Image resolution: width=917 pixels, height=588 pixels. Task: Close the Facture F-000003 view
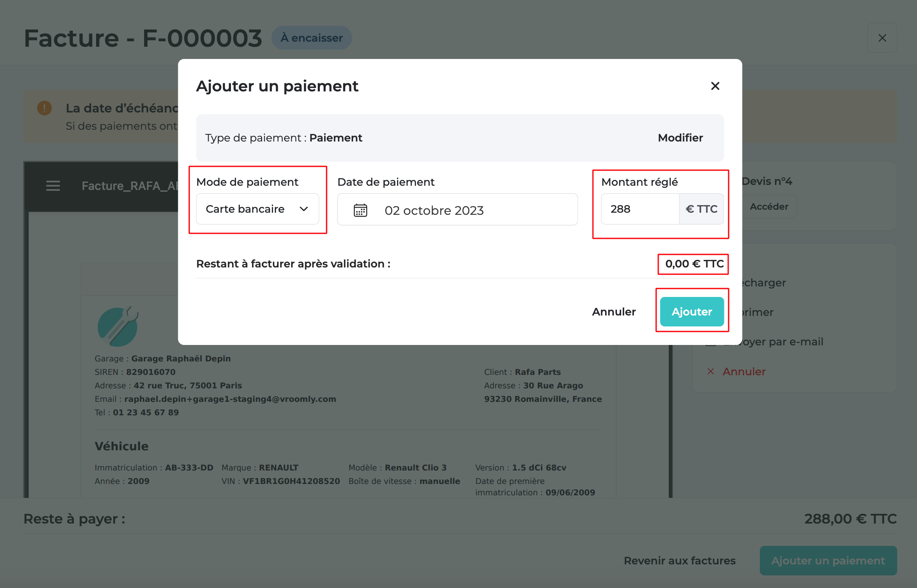pos(882,37)
